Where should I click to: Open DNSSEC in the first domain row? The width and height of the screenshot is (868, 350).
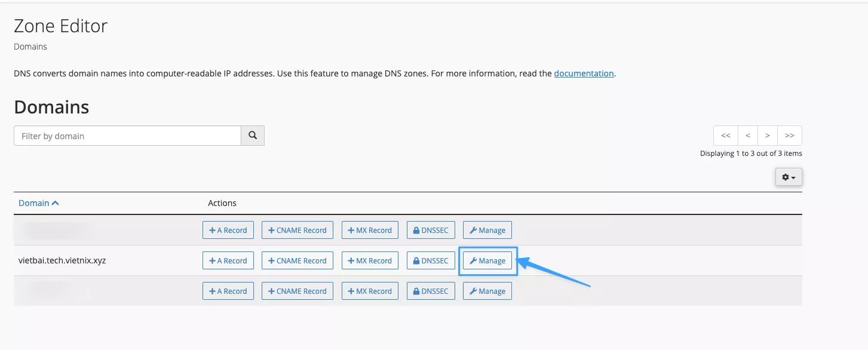point(430,231)
